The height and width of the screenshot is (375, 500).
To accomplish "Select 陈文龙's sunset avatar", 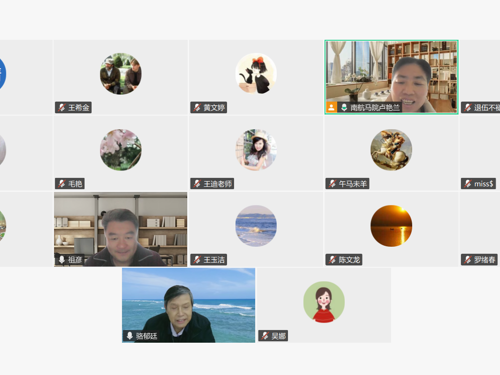I will pyautogui.click(x=391, y=226).
